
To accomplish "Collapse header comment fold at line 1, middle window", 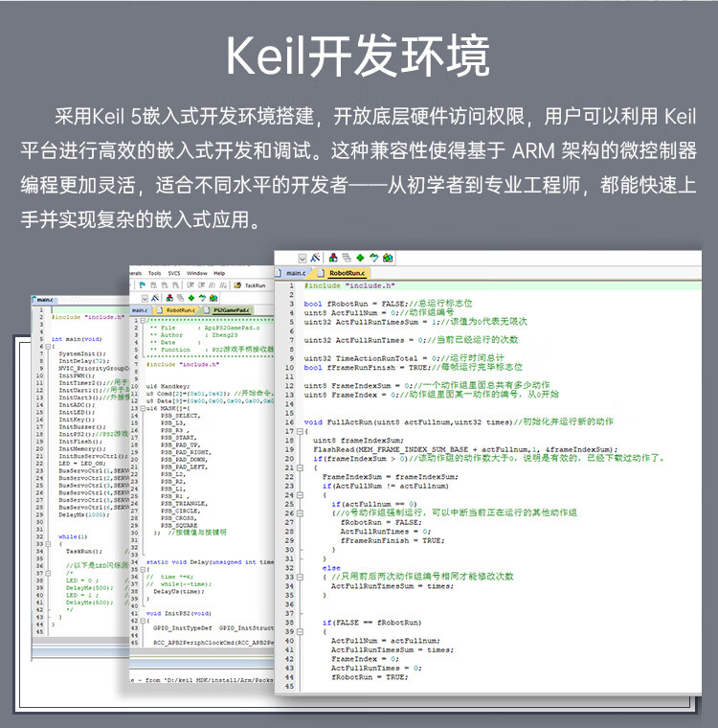I will click(x=143, y=320).
